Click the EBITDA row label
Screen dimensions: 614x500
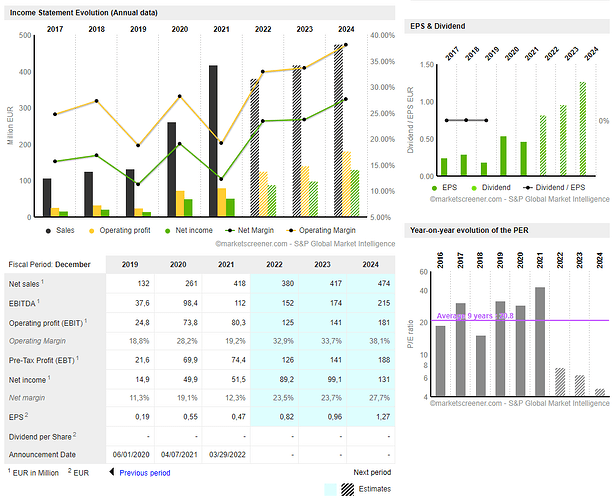coord(24,303)
